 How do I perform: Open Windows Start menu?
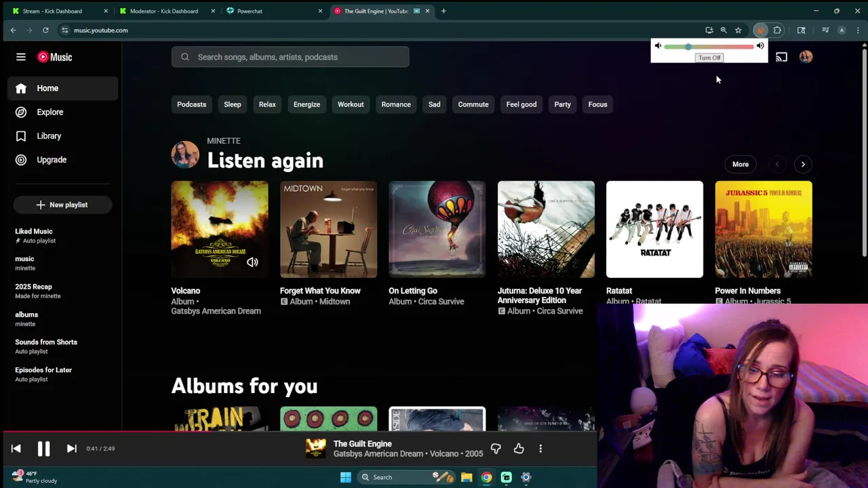pos(345,477)
